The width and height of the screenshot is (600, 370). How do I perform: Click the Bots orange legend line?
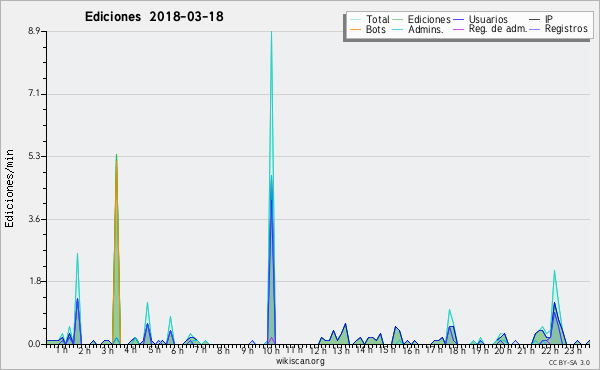[355, 29]
